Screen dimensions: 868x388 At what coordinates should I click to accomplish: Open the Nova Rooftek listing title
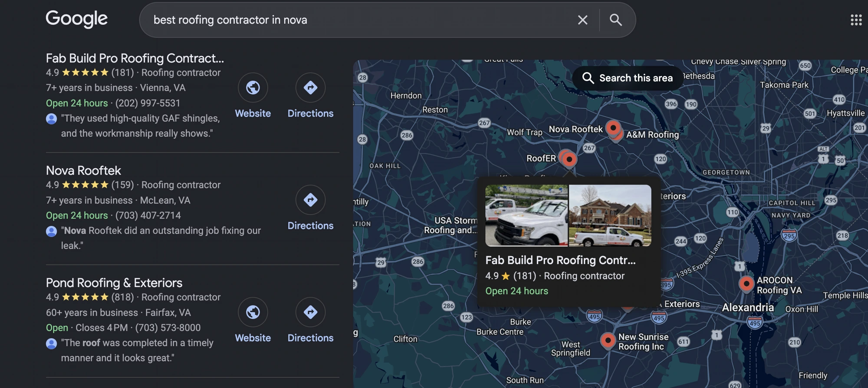[x=83, y=171]
